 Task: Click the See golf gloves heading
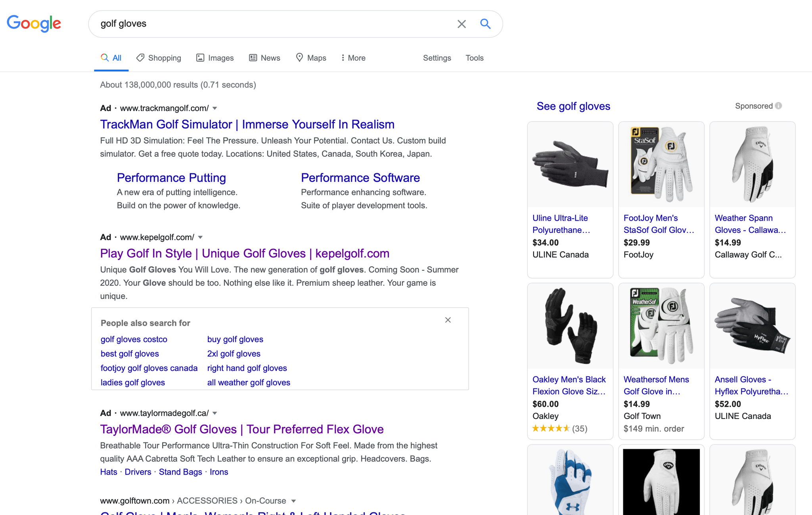coord(573,106)
